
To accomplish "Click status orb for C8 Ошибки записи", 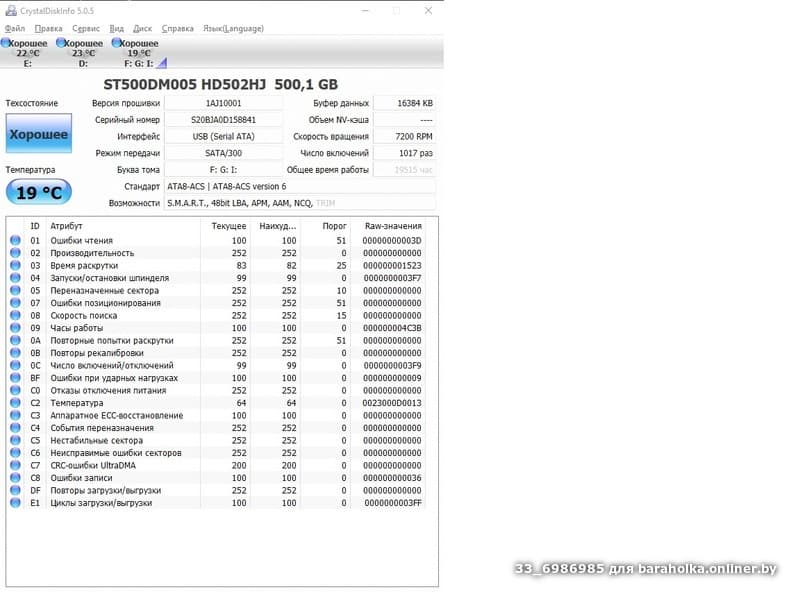I will point(15,478).
